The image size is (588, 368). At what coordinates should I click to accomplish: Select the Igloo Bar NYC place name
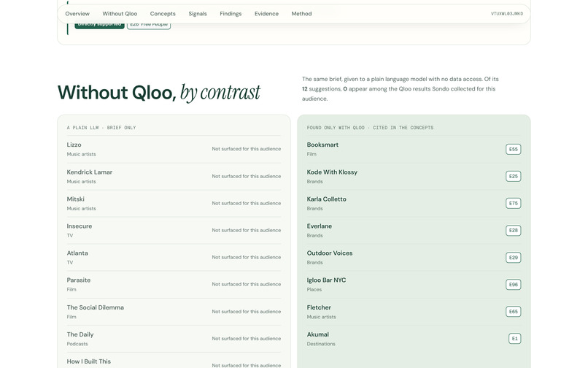326,280
